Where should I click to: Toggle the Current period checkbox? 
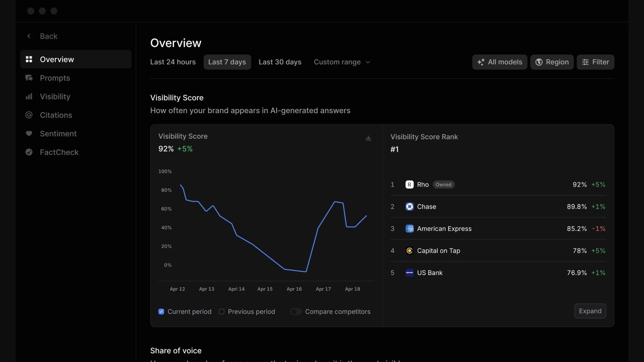pyautogui.click(x=162, y=312)
